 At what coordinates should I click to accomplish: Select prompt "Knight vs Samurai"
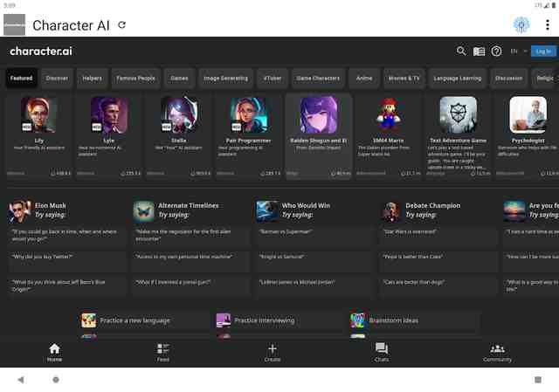click(x=314, y=261)
